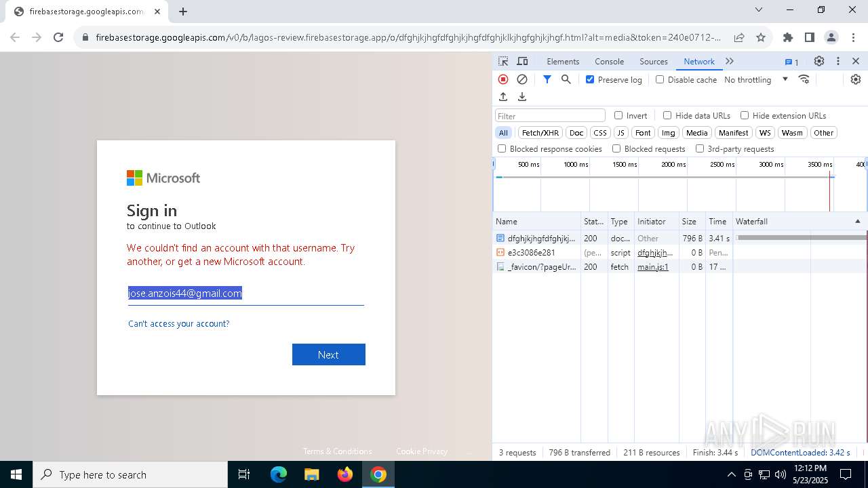Open Chrome three-dot menu
The image size is (868, 488).
tap(853, 37)
